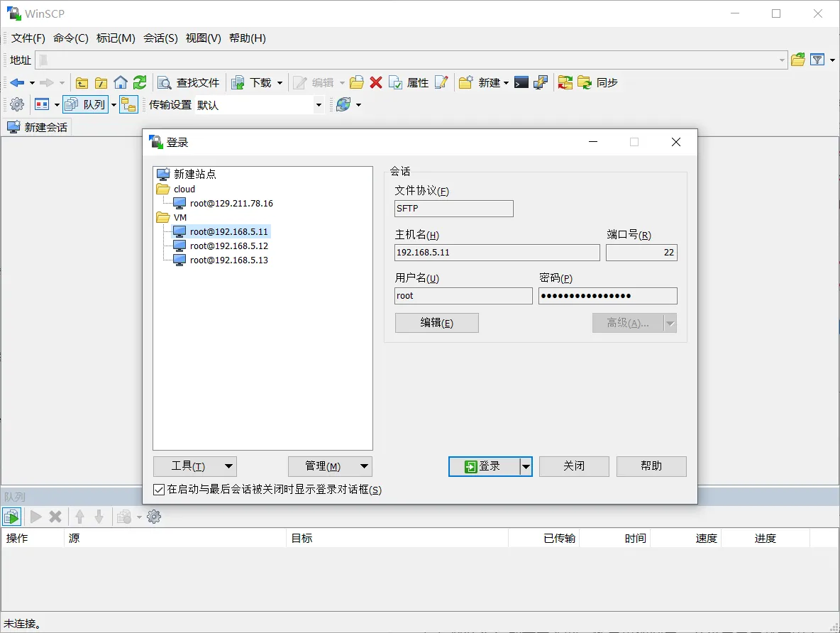840x633 pixels.
Task: Open the 会话 session menu
Action: [x=160, y=38]
